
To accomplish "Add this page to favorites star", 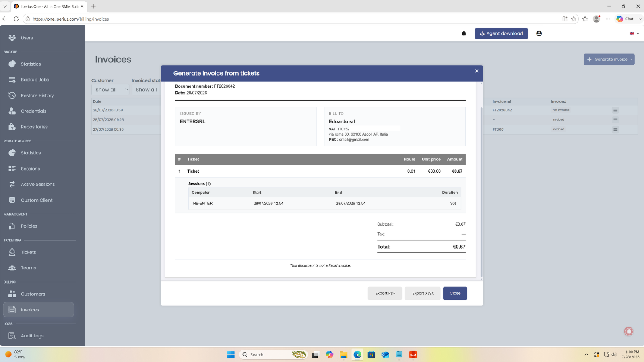I will pos(574,19).
